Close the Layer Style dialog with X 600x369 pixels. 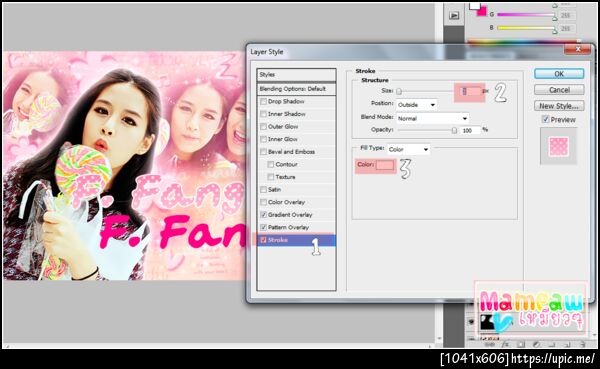[x=577, y=49]
